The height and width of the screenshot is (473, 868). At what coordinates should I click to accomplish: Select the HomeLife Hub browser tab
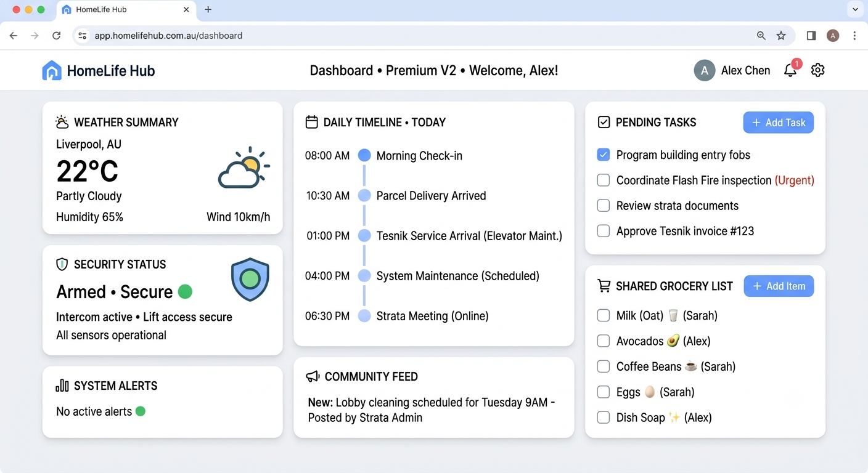click(126, 10)
